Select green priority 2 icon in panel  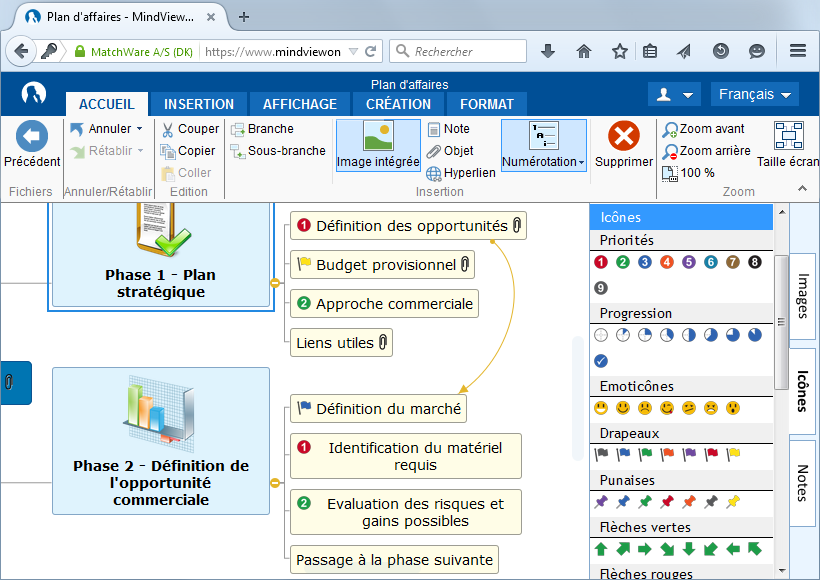(x=623, y=262)
